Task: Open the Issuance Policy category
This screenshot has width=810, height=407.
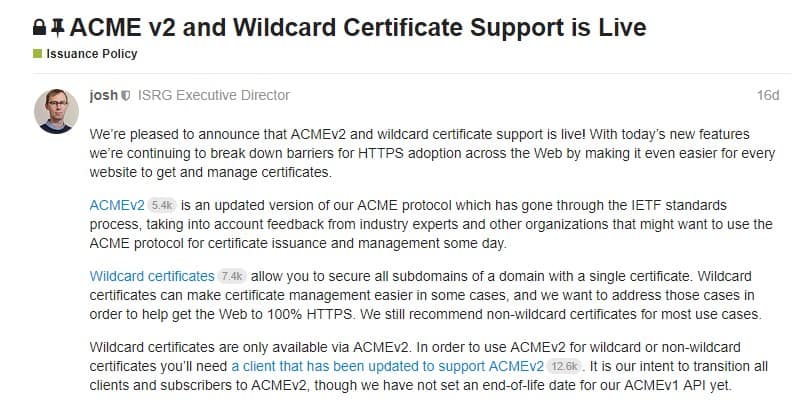Action: (92, 54)
